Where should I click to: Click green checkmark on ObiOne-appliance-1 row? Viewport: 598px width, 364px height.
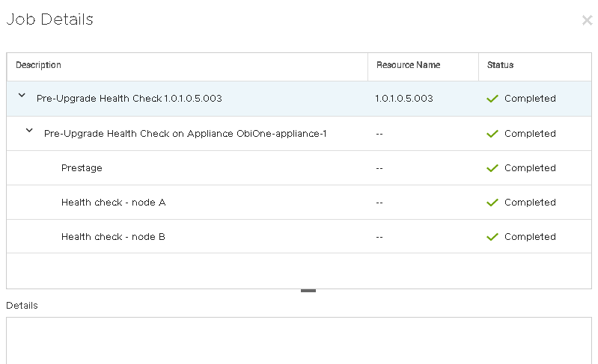coord(492,134)
